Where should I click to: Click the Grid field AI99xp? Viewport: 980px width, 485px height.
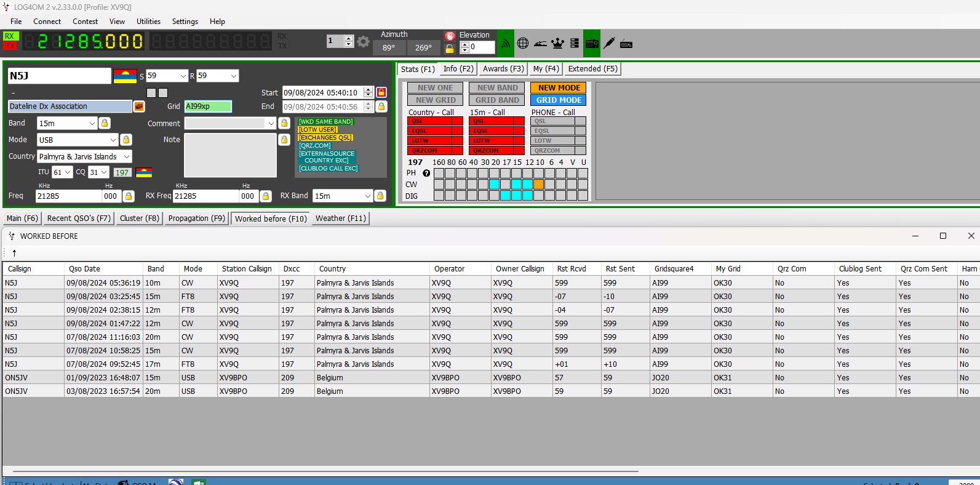pos(208,106)
